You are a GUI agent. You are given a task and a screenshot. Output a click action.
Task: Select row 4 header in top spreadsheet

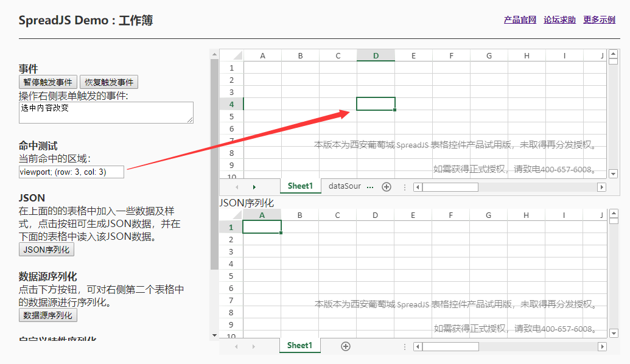231,104
